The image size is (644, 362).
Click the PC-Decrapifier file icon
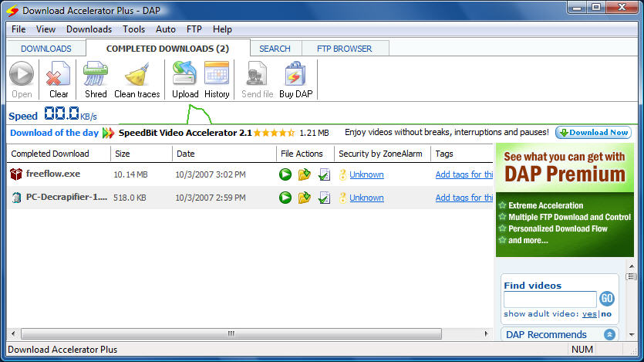[x=16, y=198]
